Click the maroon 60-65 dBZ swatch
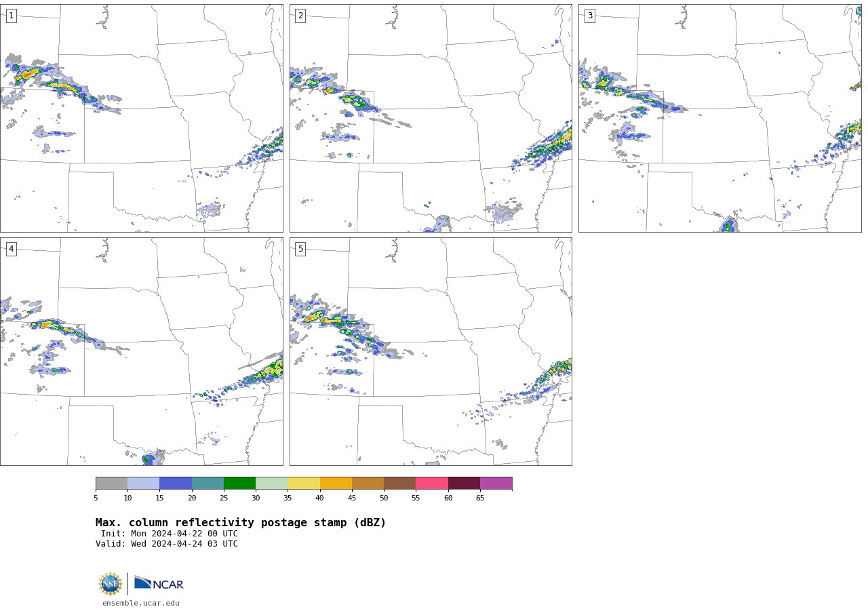Viewport: 868px width, 611px height. [464, 483]
